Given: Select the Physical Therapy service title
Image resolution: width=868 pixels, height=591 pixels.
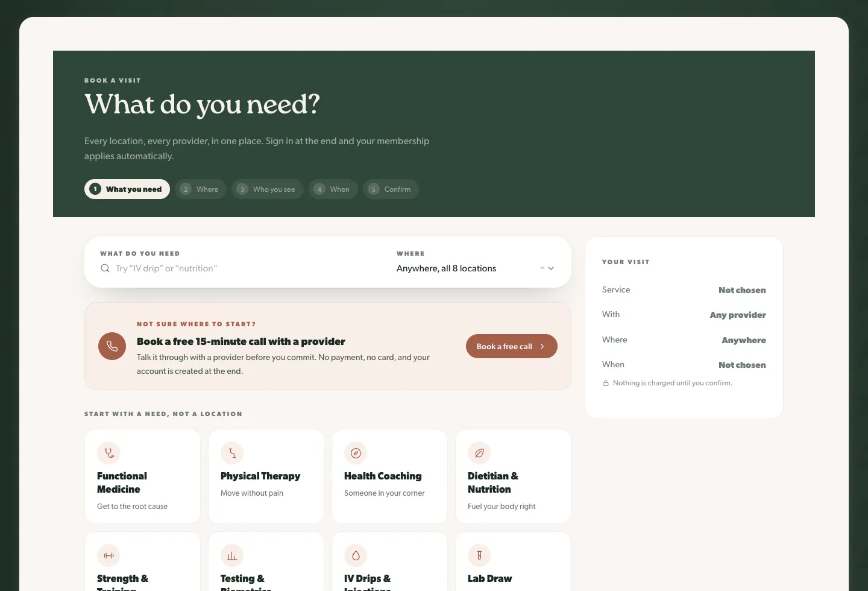Looking at the screenshot, I should click(x=260, y=476).
